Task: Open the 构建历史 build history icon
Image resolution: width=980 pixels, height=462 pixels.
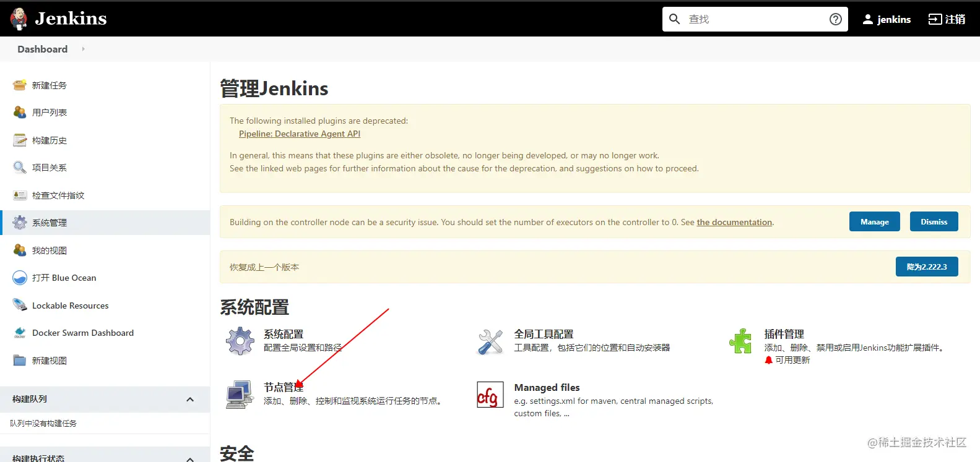Action: coord(20,140)
